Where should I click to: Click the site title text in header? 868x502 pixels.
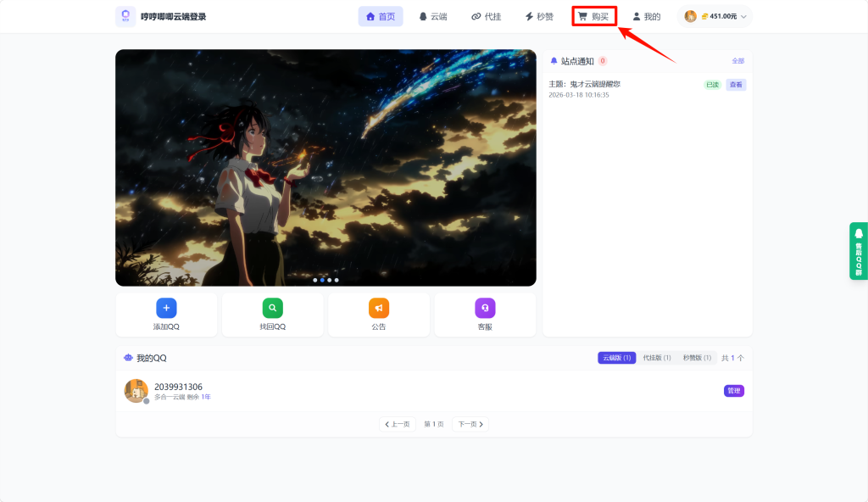(173, 17)
